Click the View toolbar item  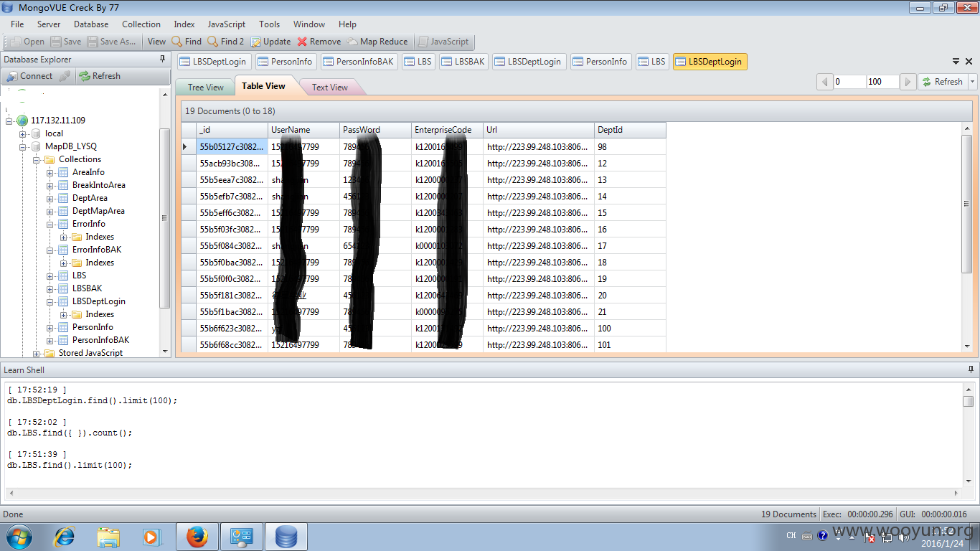(x=156, y=42)
